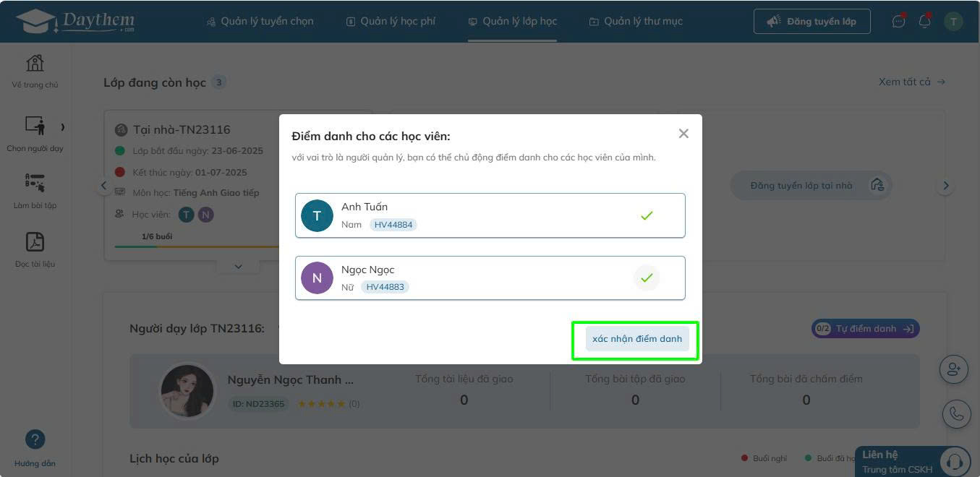
Task: Open the notification bell icon
Action: tap(924, 21)
